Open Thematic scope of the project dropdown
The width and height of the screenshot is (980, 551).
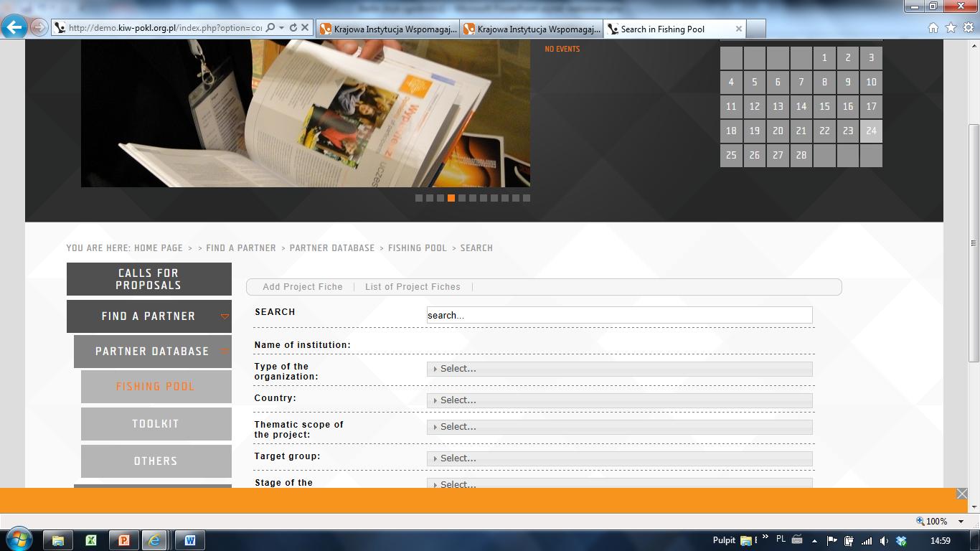pyautogui.click(x=619, y=427)
